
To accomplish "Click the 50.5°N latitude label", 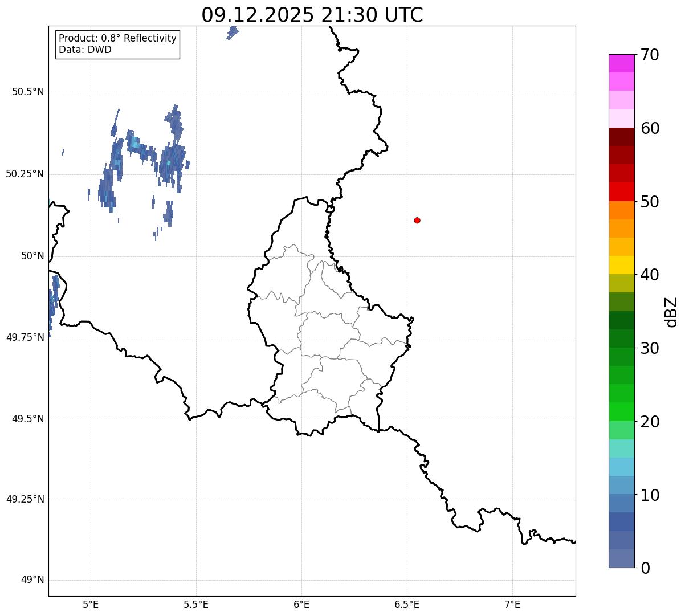I will tap(28, 92).
